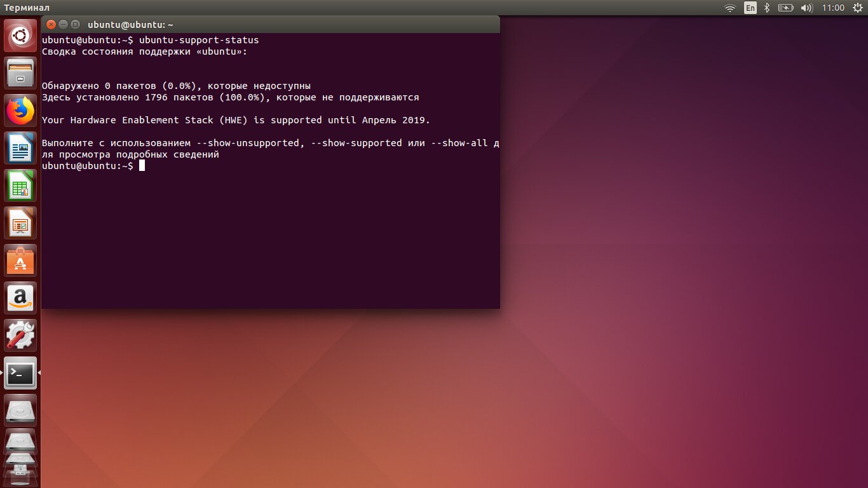
Task: Click the --show-supported option text
Action: coord(356,143)
